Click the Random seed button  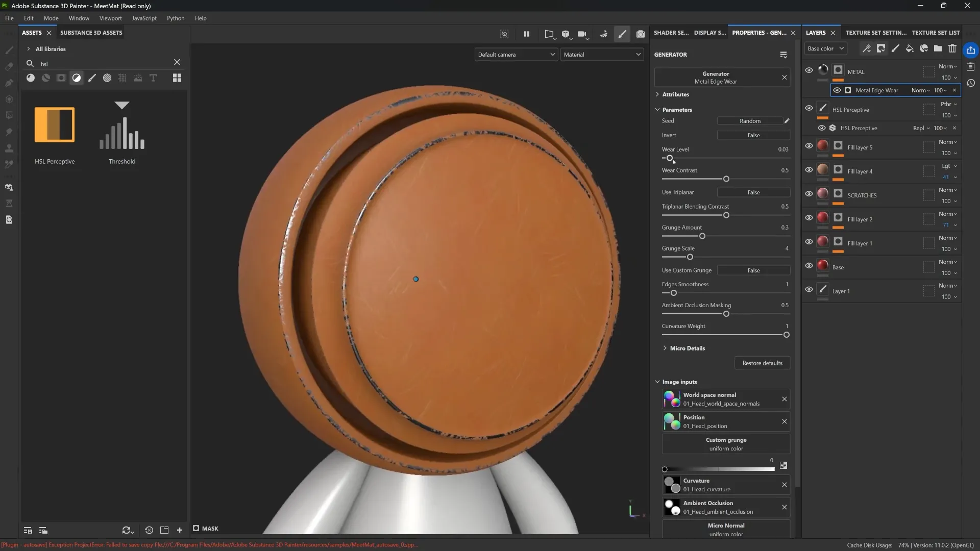(x=750, y=121)
